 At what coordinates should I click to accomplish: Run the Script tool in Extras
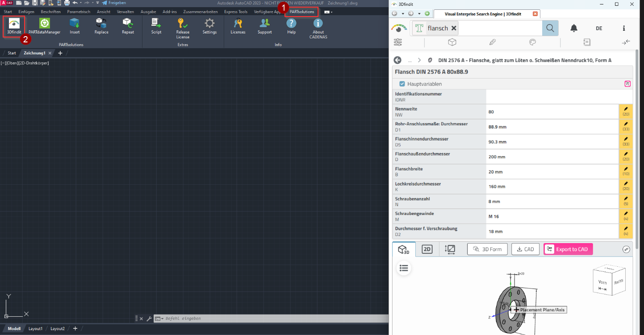click(156, 26)
